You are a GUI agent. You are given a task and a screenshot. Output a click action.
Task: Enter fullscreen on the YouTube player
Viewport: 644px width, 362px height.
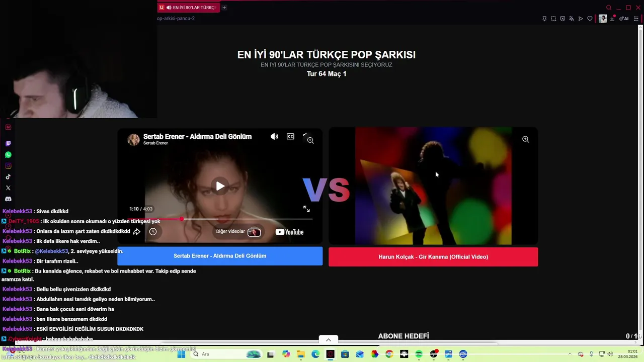pos(306,209)
